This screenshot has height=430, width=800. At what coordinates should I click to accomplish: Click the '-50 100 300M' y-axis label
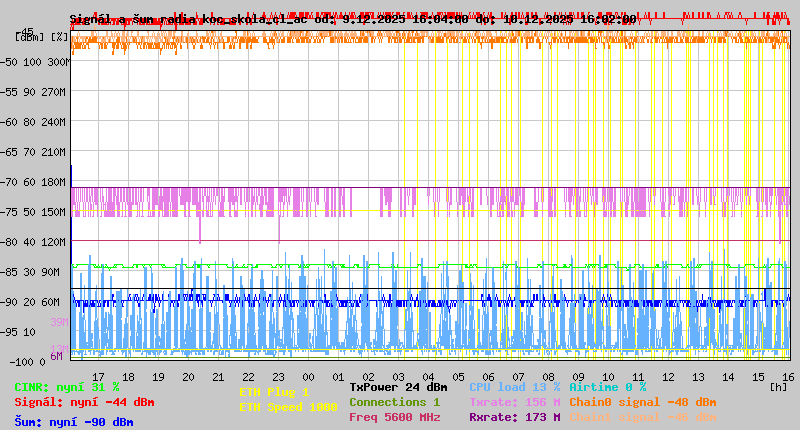coord(35,62)
